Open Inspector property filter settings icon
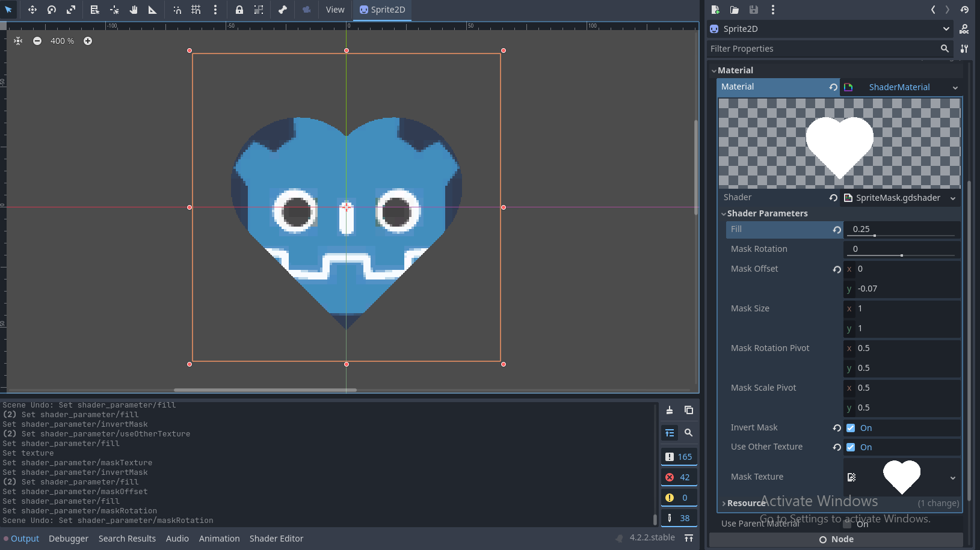 (964, 49)
